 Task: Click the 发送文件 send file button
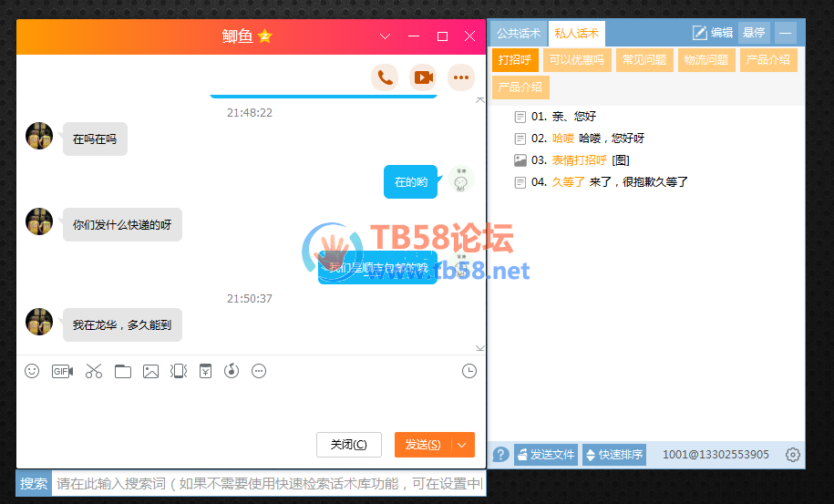pos(546,455)
